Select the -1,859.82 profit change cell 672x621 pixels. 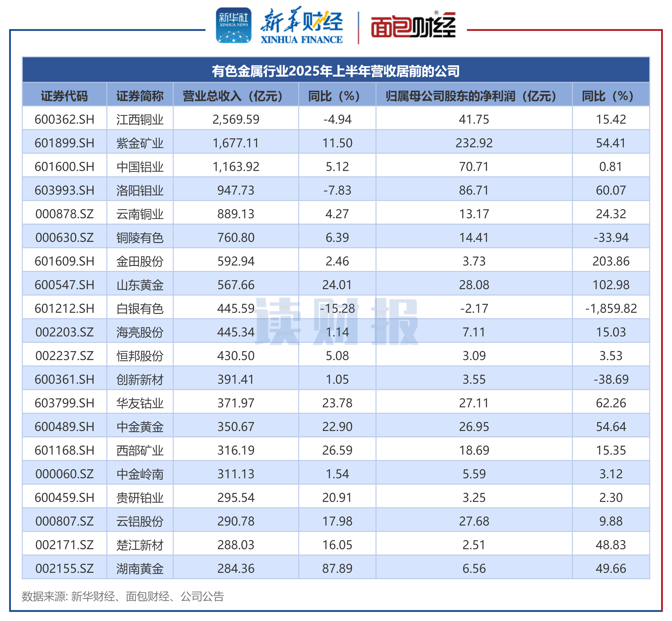point(611,308)
